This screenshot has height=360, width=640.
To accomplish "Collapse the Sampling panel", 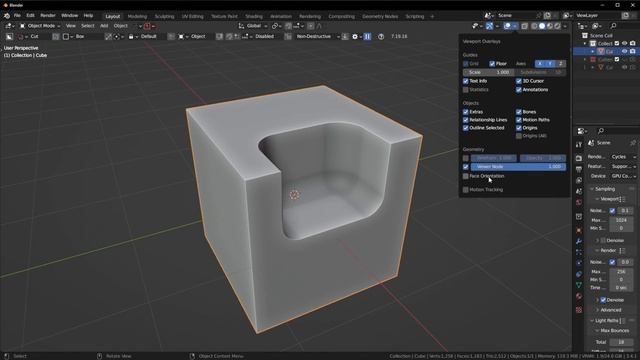I will pyautogui.click(x=604, y=189).
